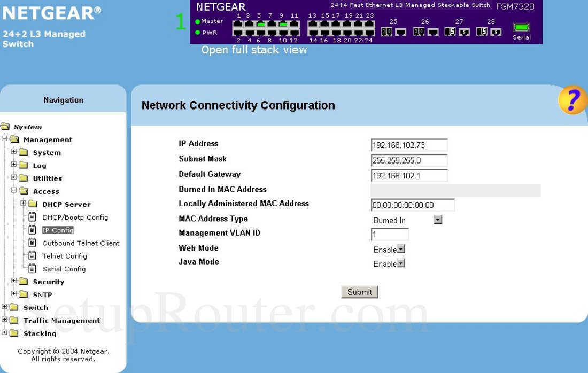Screen dimensions: 588x373
Task: Click the green lit port 9
Action: [283, 25]
